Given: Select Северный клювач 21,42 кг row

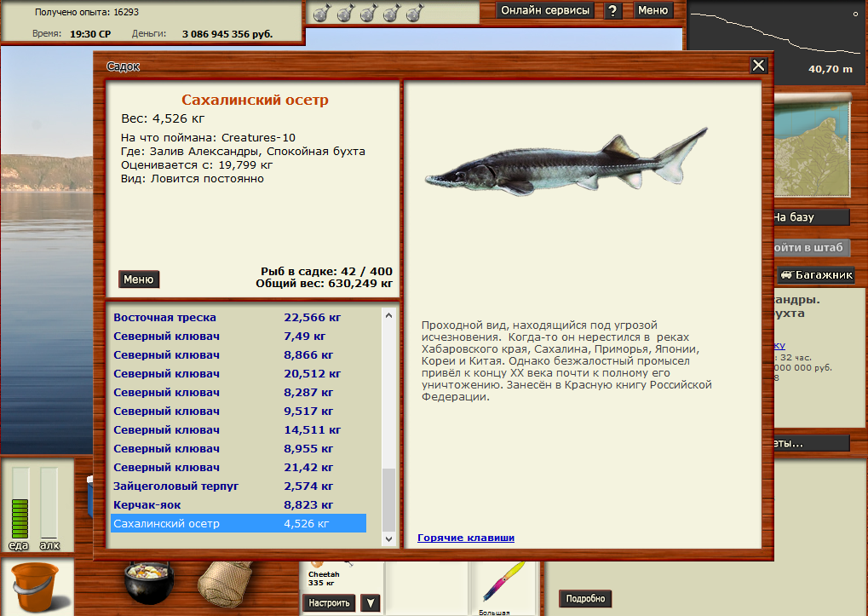Looking at the screenshot, I should (x=238, y=468).
